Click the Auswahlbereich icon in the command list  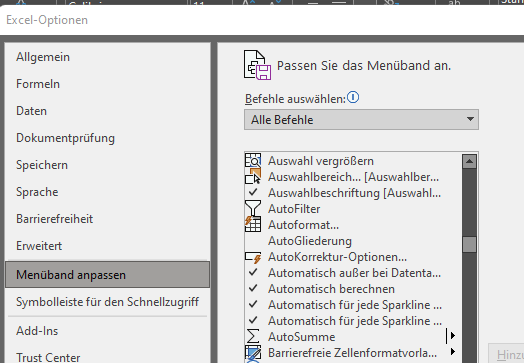(253, 176)
